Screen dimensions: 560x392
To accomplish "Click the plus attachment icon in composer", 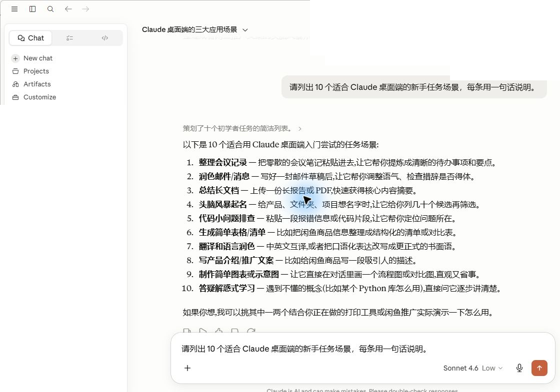I will [x=187, y=368].
